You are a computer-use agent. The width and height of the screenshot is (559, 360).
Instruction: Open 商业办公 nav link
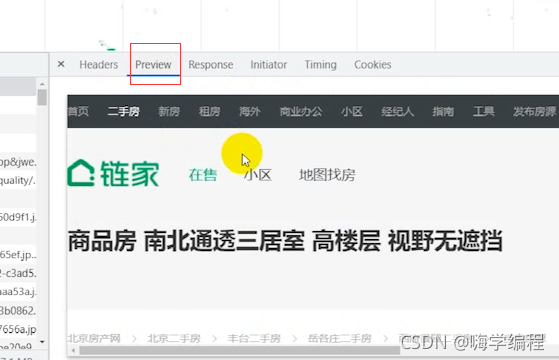click(x=301, y=112)
